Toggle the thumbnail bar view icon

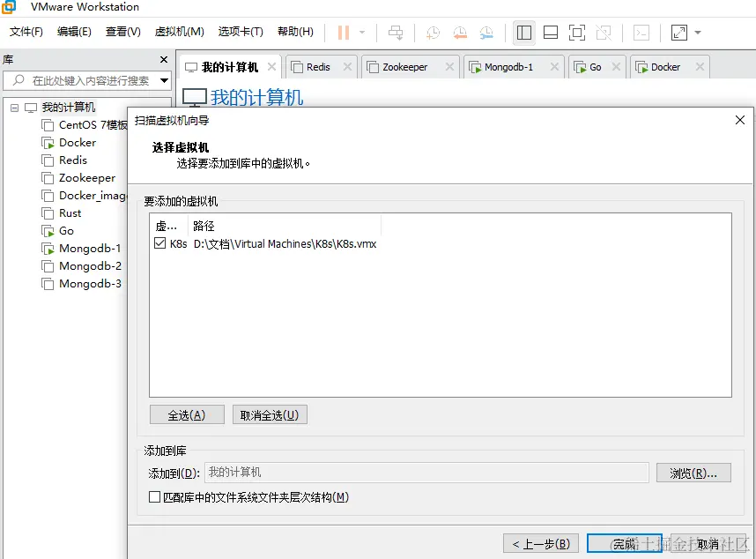(551, 33)
